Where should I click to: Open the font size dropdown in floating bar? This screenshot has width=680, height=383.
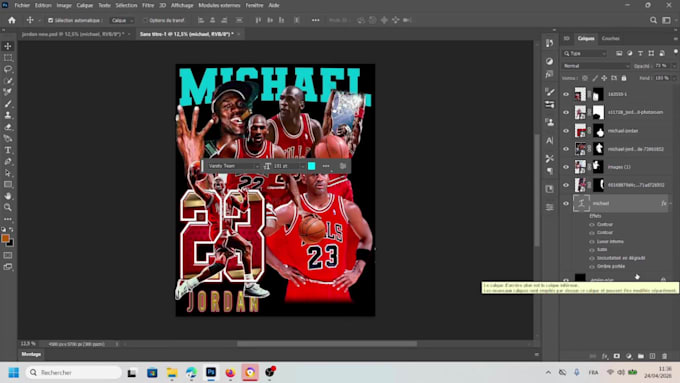tap(302, 166)
